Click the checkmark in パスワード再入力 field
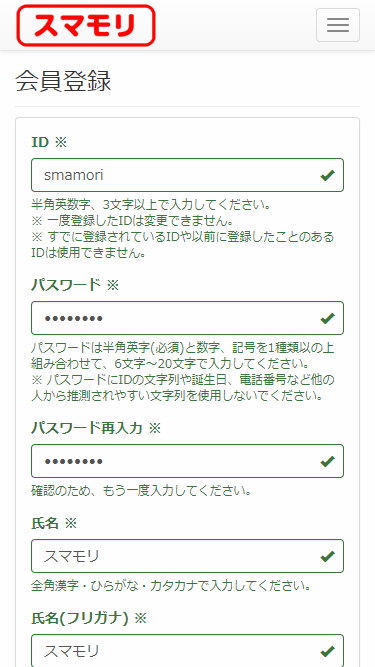Image resolution: width=375 pixels, height=667 pixels. 327,461
